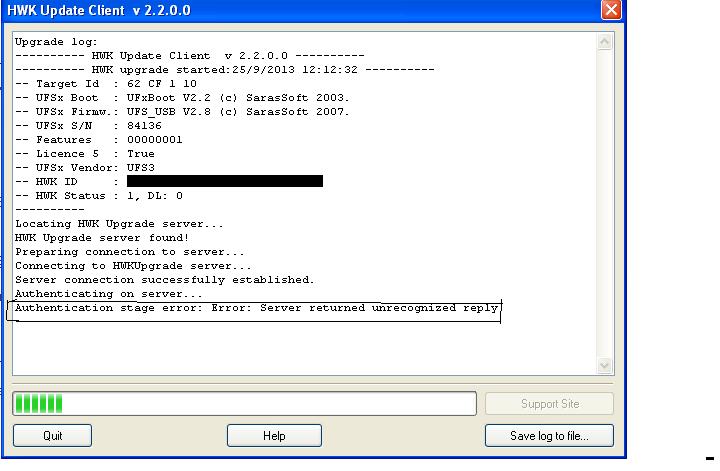This screenshot has height=471, width=720.
Task: Open the Help button
Action: pyautogui.click(x=274, y=435)
